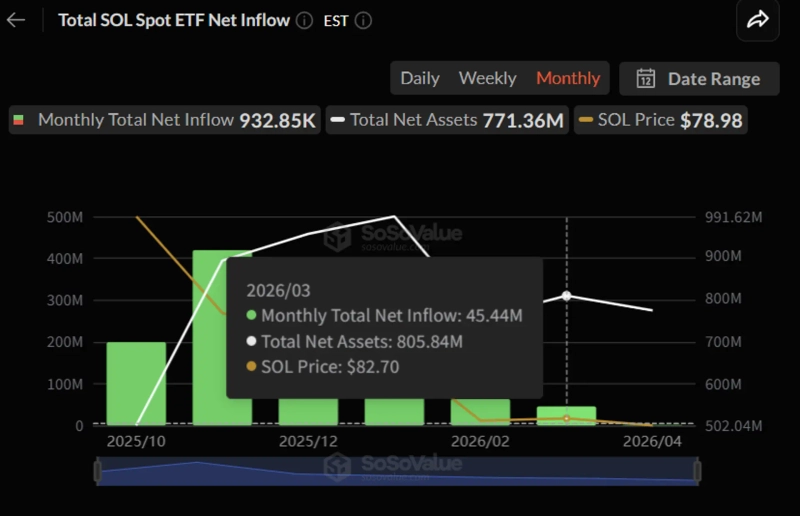Click left handle of range slider
Viewport: 800px width, 516px height.
click(98, 471)
